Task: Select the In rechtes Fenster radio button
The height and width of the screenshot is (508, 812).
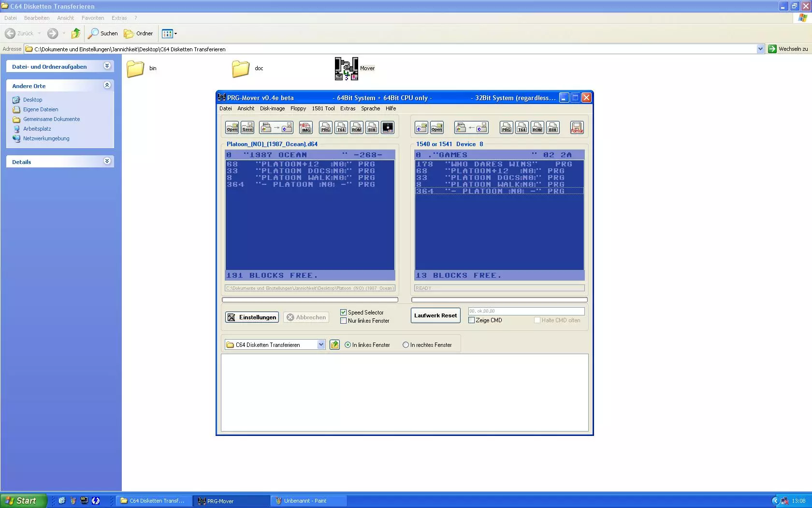Action: pyautogui.click(x=406, y=345)
